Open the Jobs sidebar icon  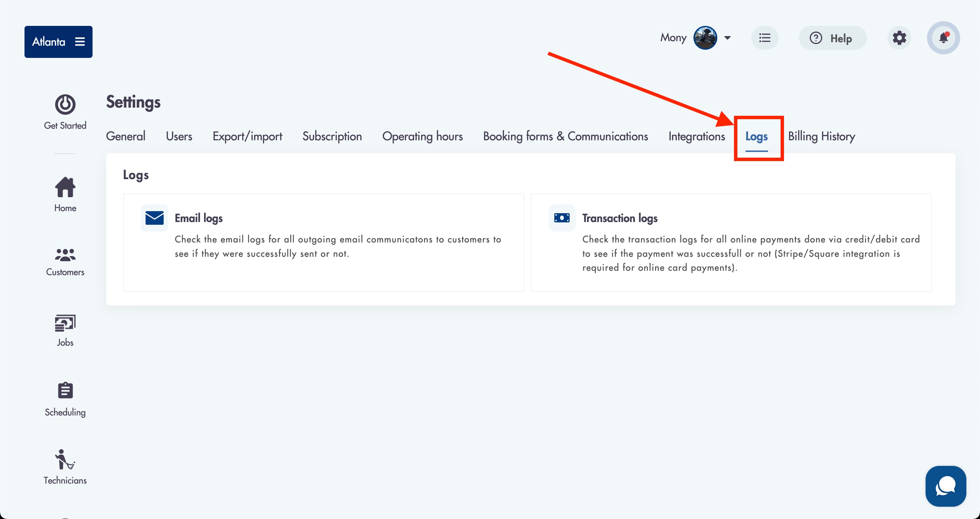pyautogui.click(x=65, y=324)
